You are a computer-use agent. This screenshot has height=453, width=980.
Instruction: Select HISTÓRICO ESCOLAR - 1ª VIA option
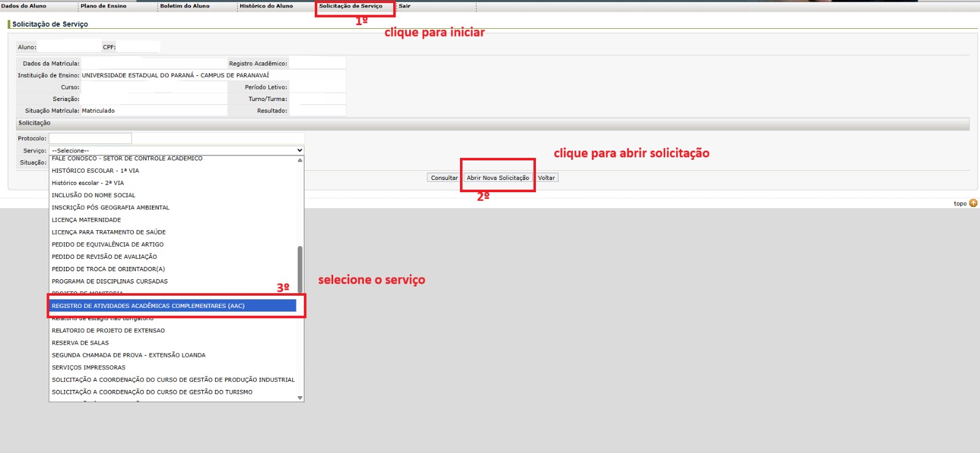click(95, 171)
